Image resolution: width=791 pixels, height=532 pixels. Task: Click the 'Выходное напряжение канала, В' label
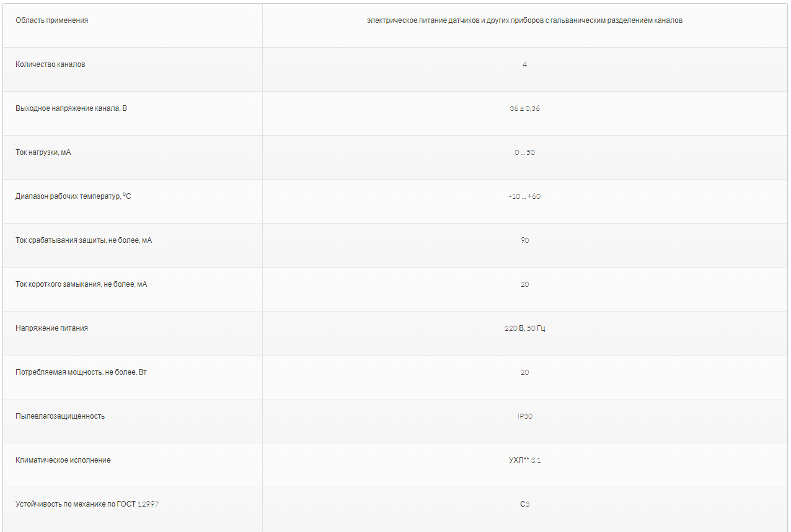click(71, 108)
